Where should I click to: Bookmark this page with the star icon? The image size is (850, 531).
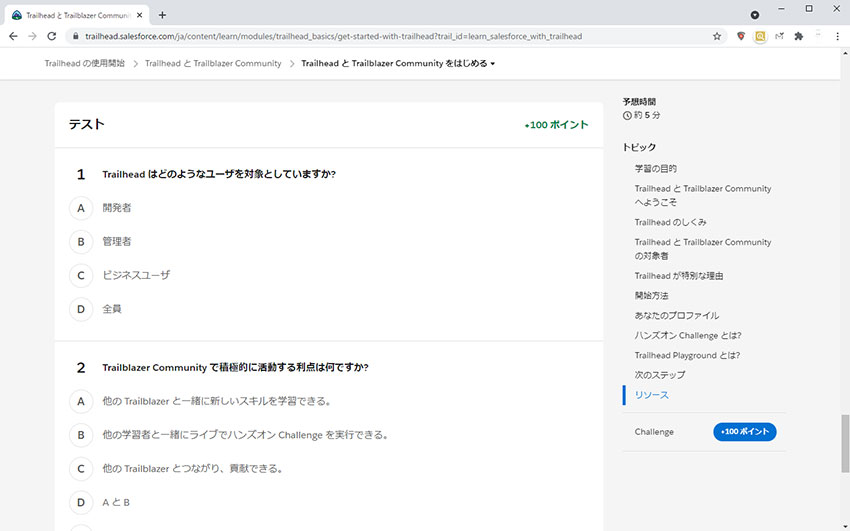tap(717, 36)
